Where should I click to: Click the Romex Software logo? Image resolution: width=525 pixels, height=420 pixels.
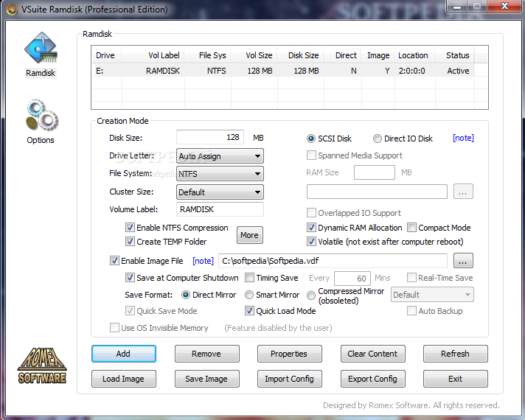coord(42,365)
